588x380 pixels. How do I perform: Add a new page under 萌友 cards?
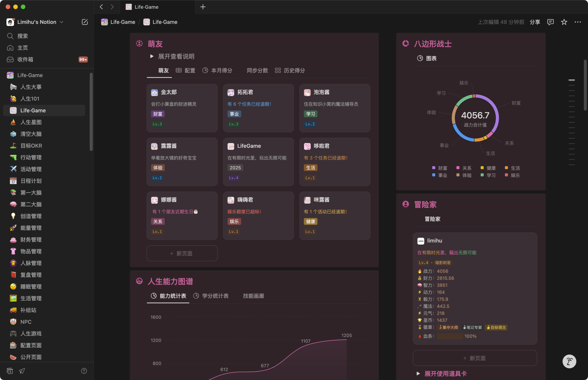pyautogui.click(x=182, y=253)
